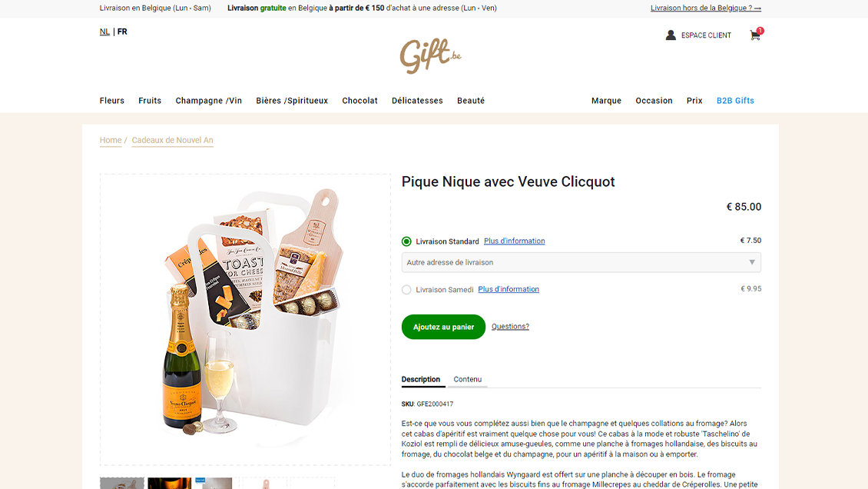
Task: Click Livraison hors de la Belgique link
Action: (x=705, y=8)
